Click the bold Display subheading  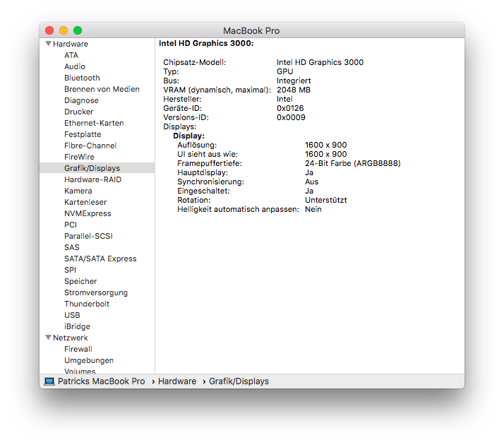[x=188, y=136]
